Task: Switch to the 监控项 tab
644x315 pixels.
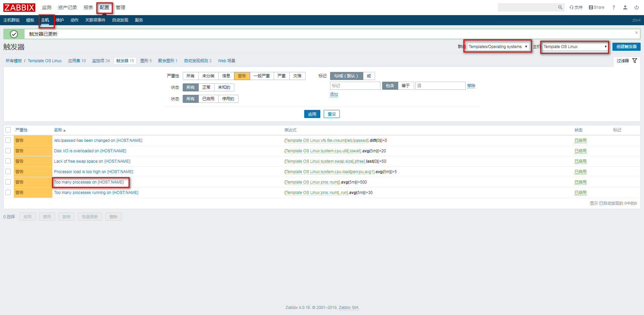Action: 101,61
